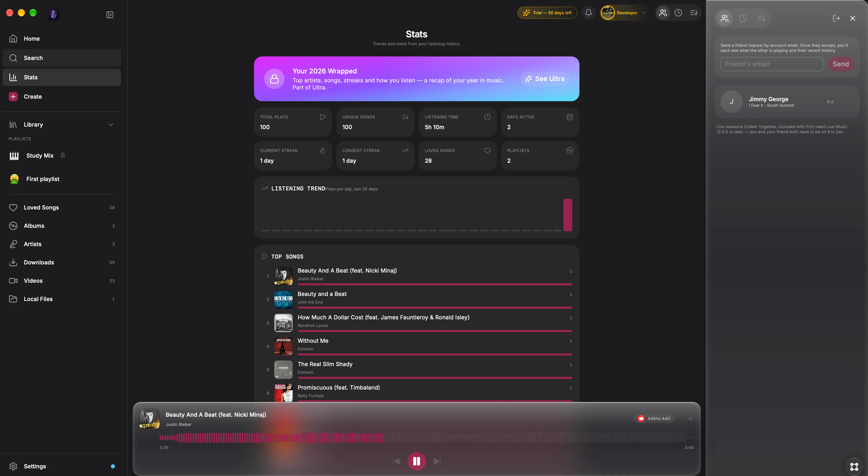This screenshot has height=476, width=868.
Task: Open Settings
Action: 62,466
